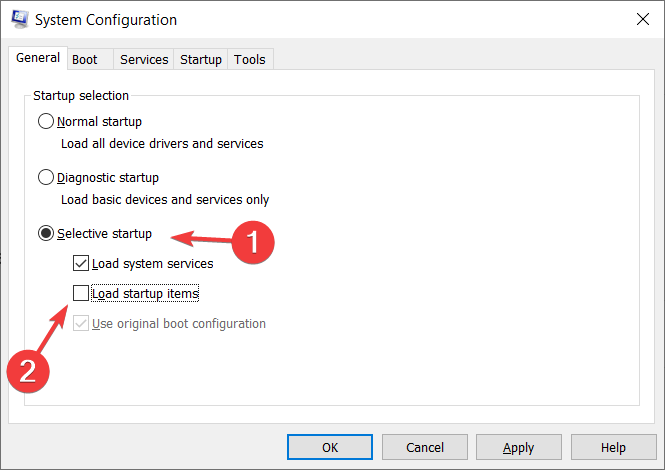This screenshot has width=665, height=470.
Task: Click the Use original boot configuration checkbox
Action: 81,323
